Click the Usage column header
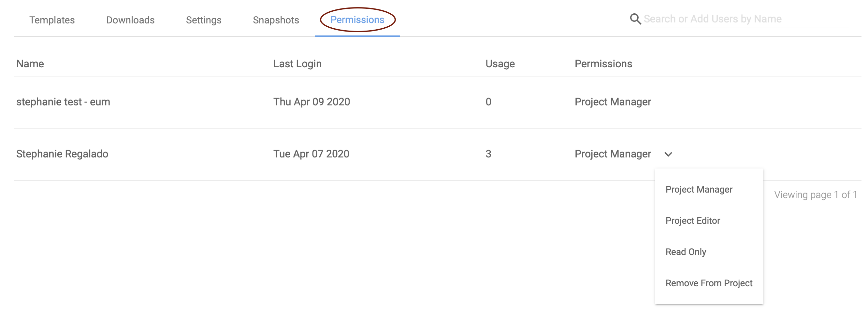The height and width of the screenshot is (324, 868). (x=500, y=63)
